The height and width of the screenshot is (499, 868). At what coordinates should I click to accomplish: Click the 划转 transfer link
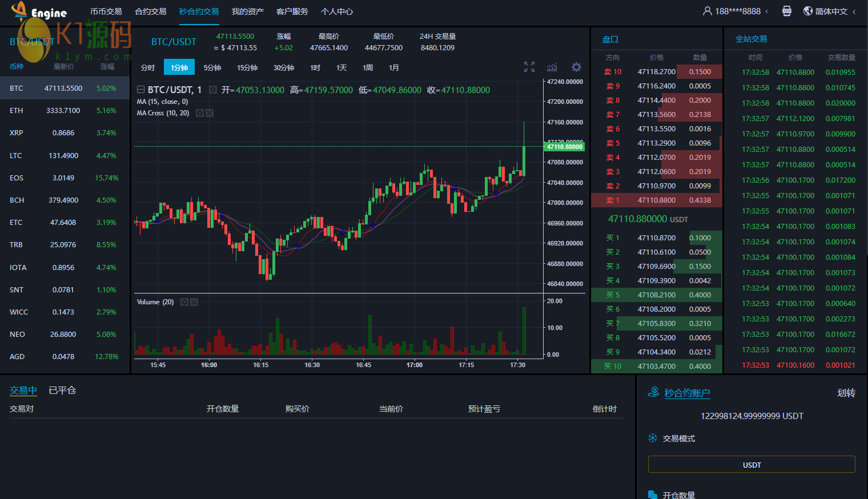point(846,393)
